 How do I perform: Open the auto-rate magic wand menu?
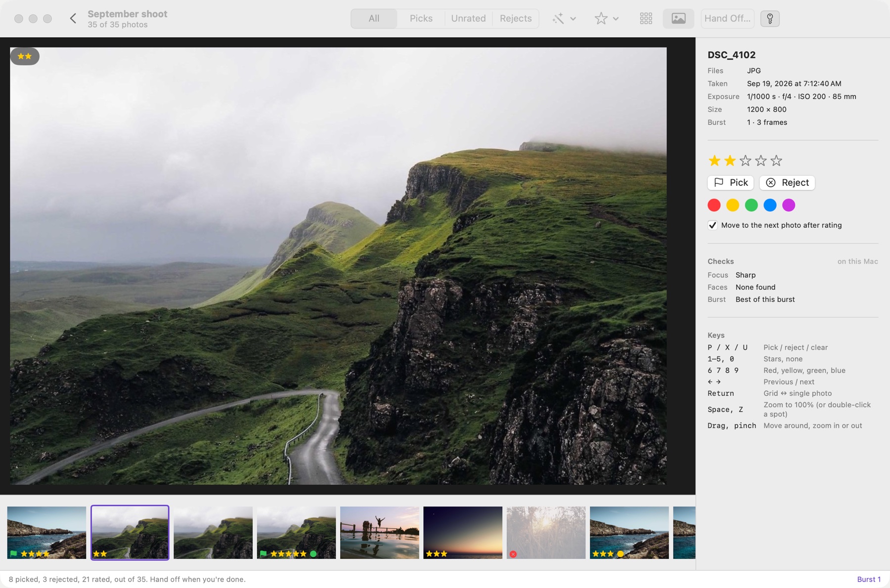564,19
